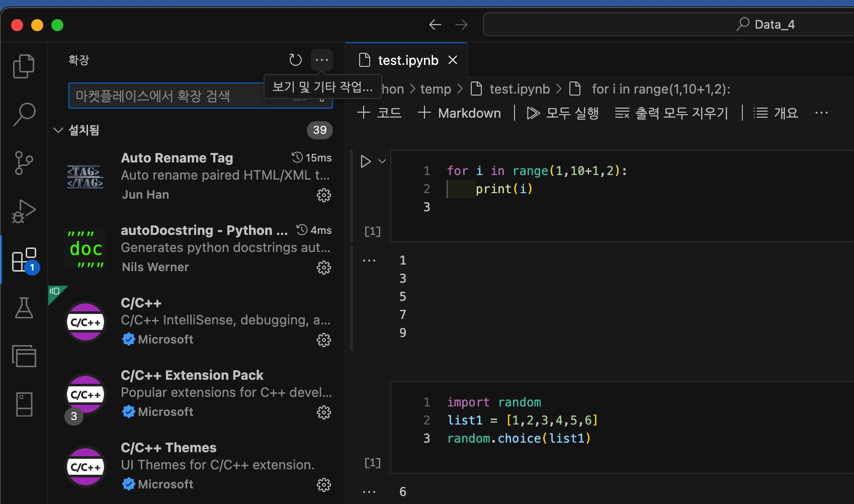The image size is (854, 504).
Task: Click the list1 assignment code line
Action: [x=522, y=421]
